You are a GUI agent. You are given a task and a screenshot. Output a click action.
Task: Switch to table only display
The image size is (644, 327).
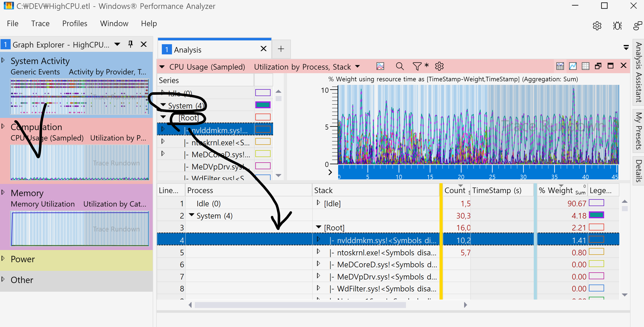(585, 66)
